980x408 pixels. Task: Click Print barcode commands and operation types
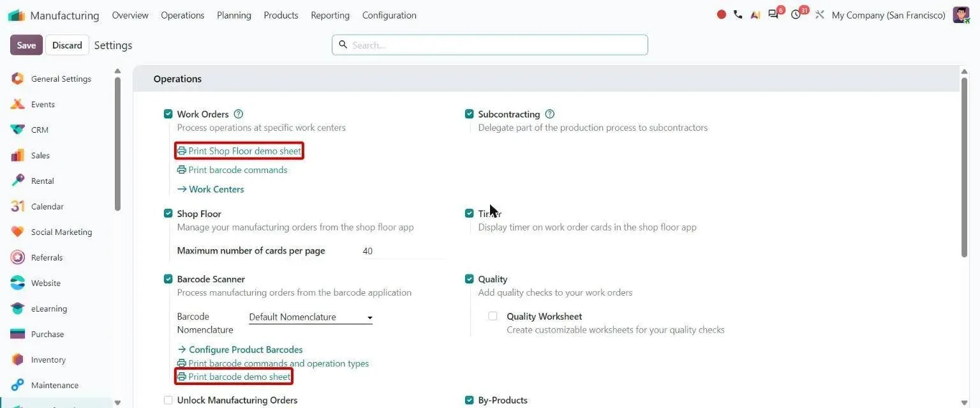coord(273,363)
